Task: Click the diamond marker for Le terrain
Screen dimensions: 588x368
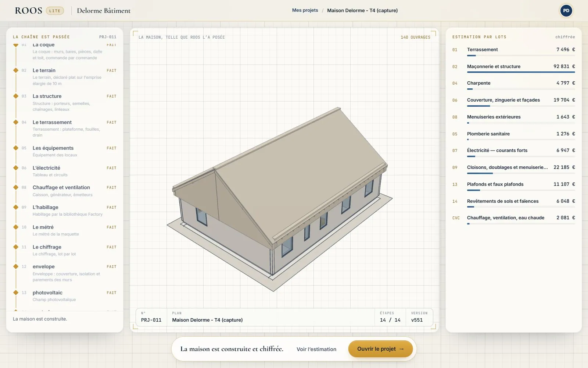Action: click(16, 70)
